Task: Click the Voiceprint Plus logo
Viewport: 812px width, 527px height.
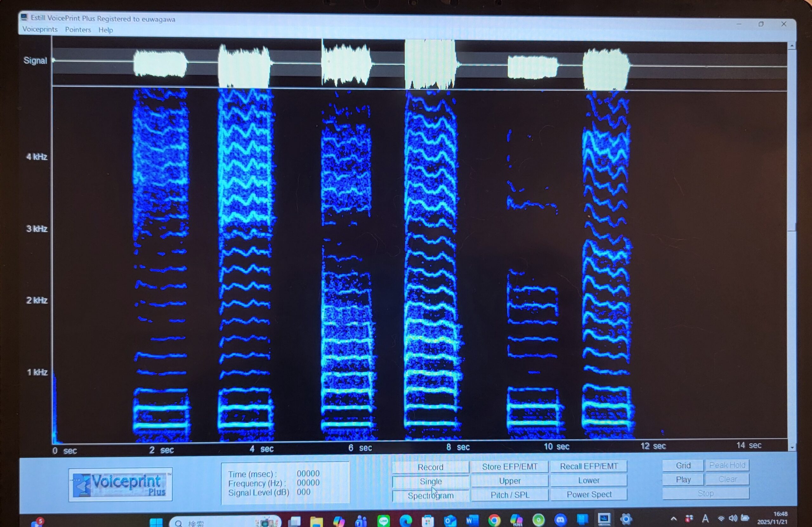Action: tap(120, 485)
